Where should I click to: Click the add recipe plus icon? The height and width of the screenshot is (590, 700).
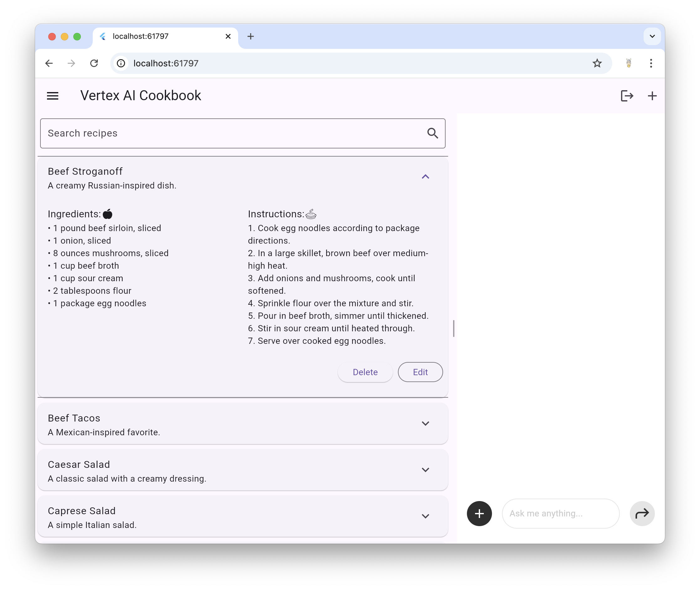tap(652, 96)
